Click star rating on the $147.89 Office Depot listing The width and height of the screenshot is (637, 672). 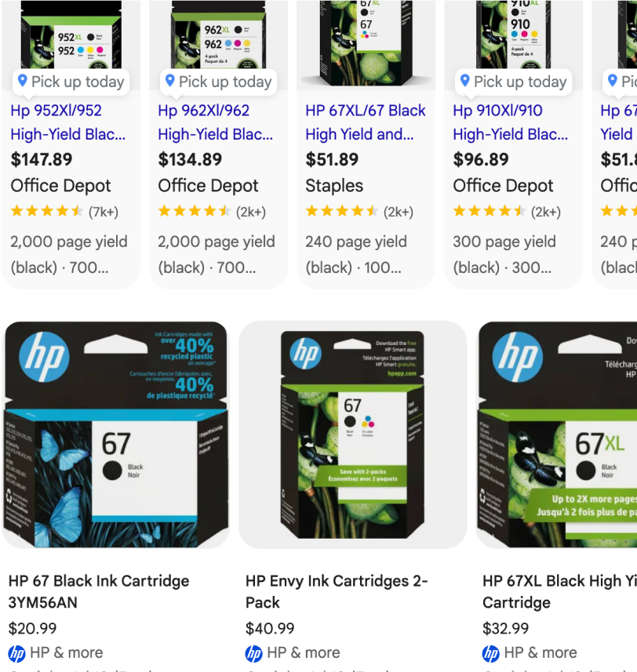[47, 211]
